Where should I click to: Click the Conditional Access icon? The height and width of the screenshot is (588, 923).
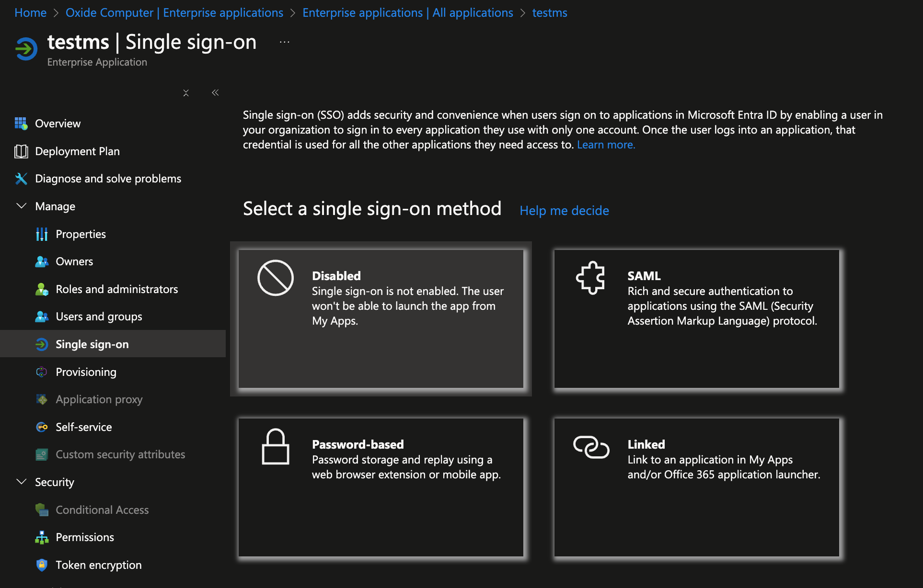pos(42,510)
